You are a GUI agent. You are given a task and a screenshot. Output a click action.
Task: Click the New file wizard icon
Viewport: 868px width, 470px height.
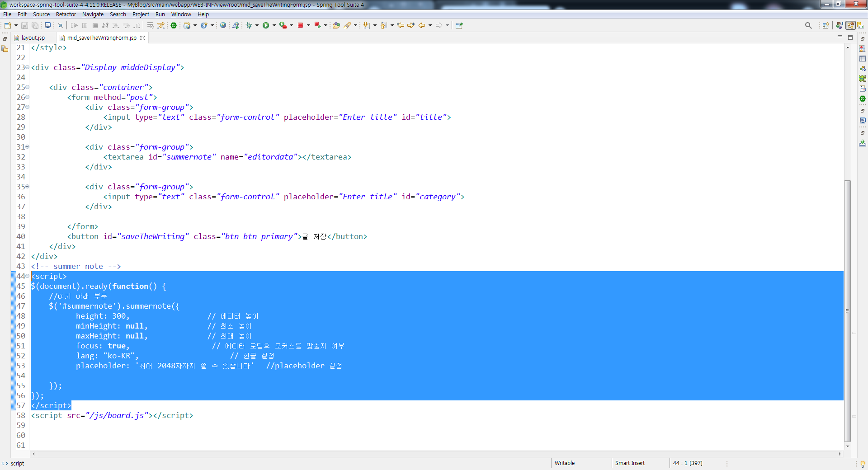[x=8, y=25]
